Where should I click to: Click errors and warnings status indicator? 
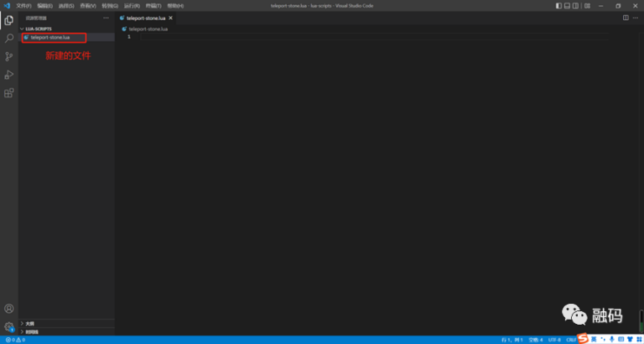[x=14, y=340]
